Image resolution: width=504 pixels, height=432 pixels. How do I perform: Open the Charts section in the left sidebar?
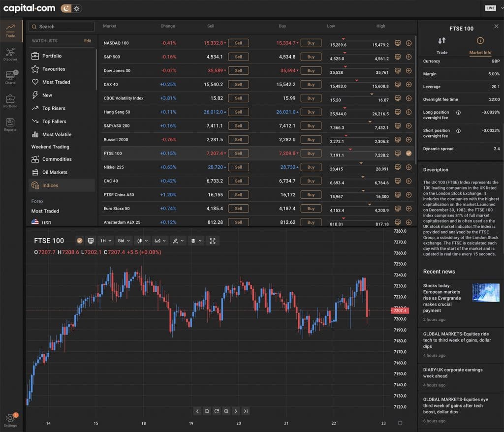pyautogui.click(x=10, y=77)
